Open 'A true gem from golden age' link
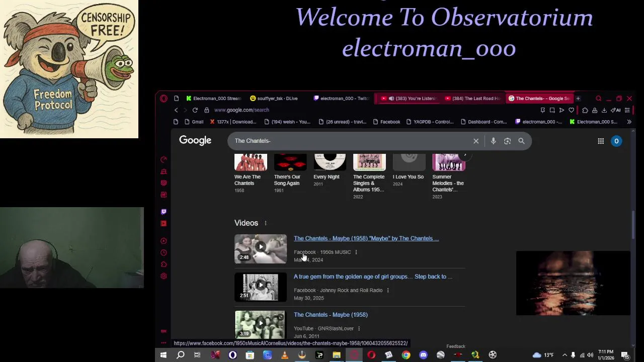 tap(373, 277)
